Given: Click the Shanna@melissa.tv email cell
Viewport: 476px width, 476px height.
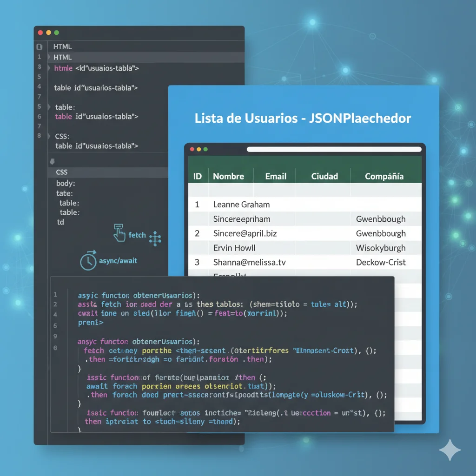Looking at the screenshot, I should coord(249,262).
